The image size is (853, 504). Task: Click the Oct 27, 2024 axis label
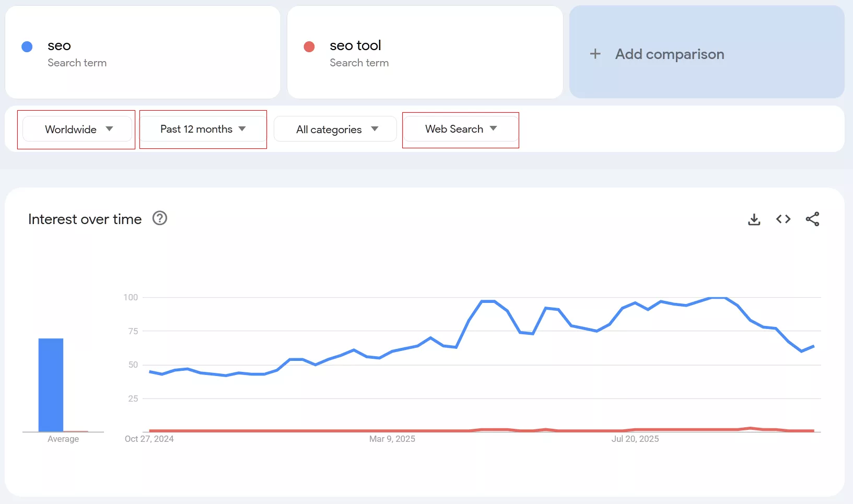click(149, 439)
